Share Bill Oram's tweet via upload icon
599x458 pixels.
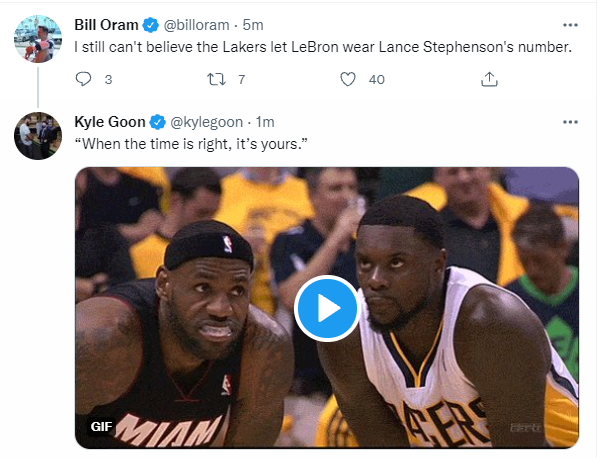[x=489, y=79]
